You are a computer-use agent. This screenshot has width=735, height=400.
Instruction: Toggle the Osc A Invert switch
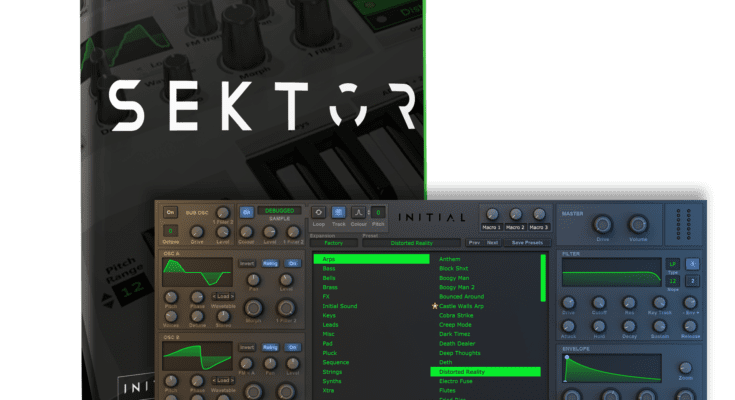click(x=246, y=264)
